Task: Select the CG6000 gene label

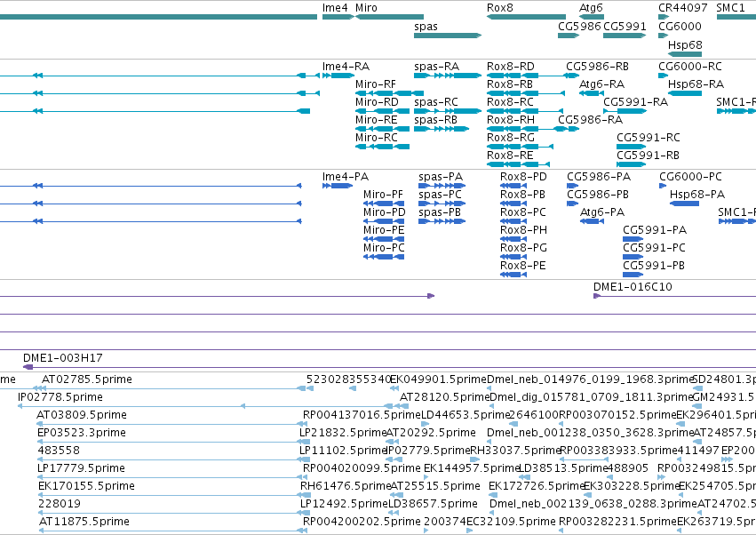Action: (x=680, y=26)
